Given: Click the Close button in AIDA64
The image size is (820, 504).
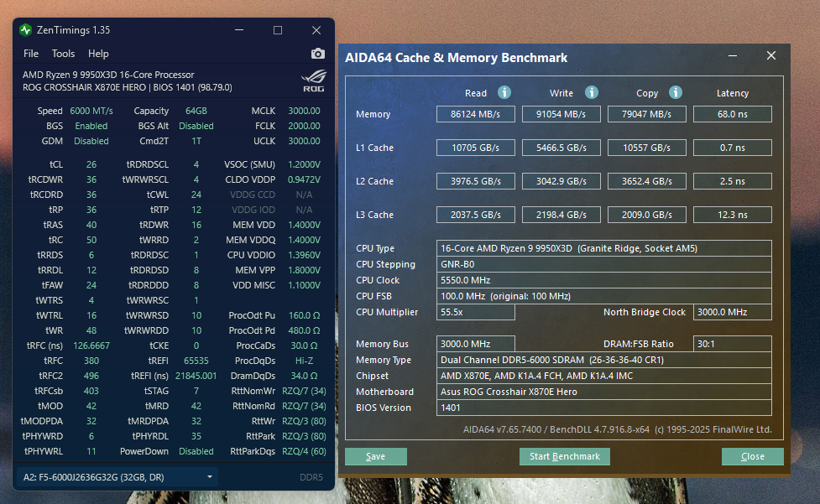Looking at the screenshot, I should 753,456.
